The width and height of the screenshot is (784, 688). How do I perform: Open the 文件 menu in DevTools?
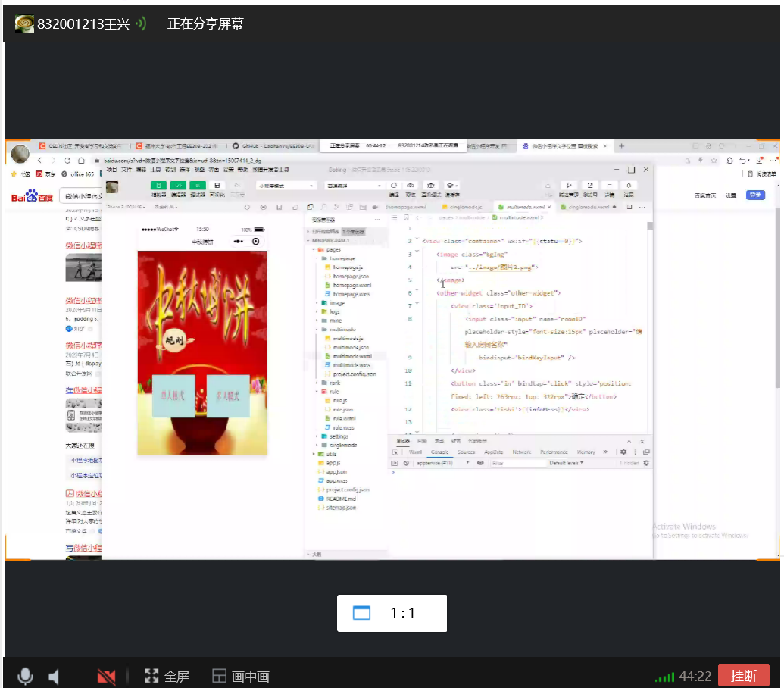pyautogui.click(x=127, y=170)
